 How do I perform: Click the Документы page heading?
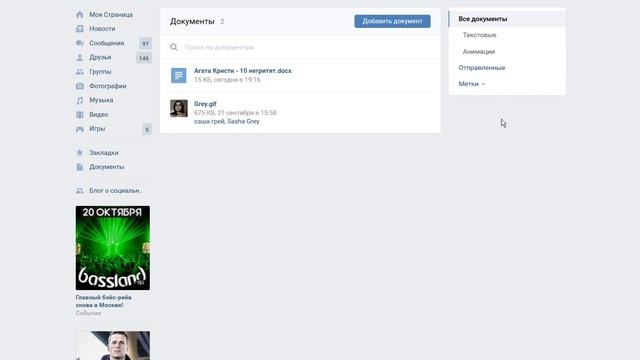click(x=192, y=22)
